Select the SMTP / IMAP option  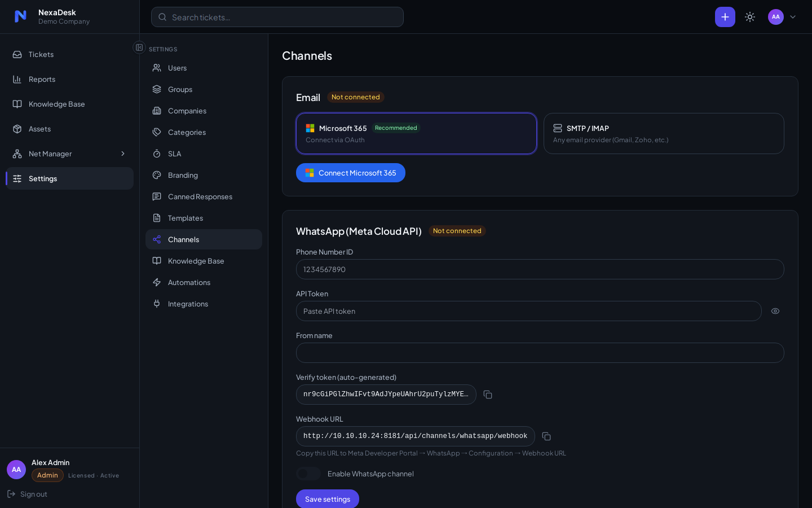pos(664,133)
